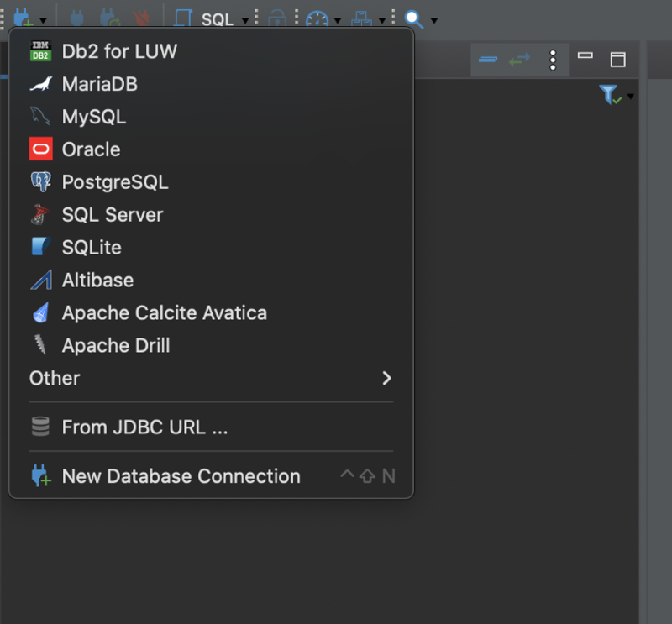The width and height of the screenshot is (672, 624).
Task: Choose Oracle database type
Action: (211, 149)
